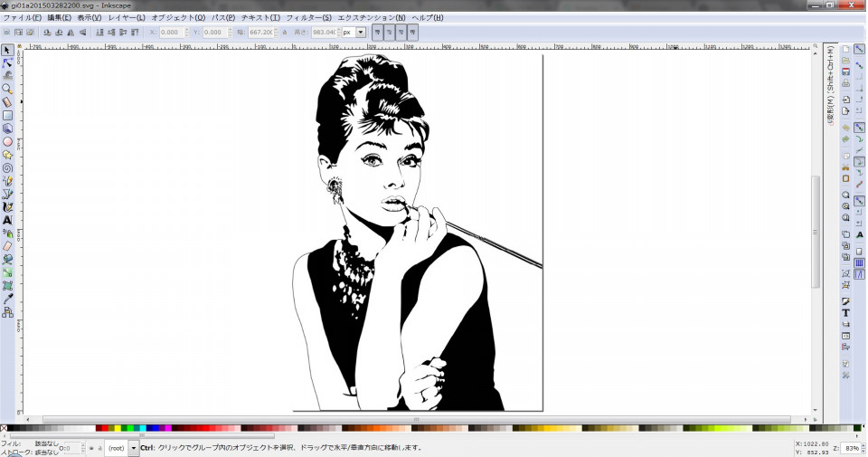This screenshot has height=457, width=868.
Task: Toggle snap to grids button
Action: (859, 263)
